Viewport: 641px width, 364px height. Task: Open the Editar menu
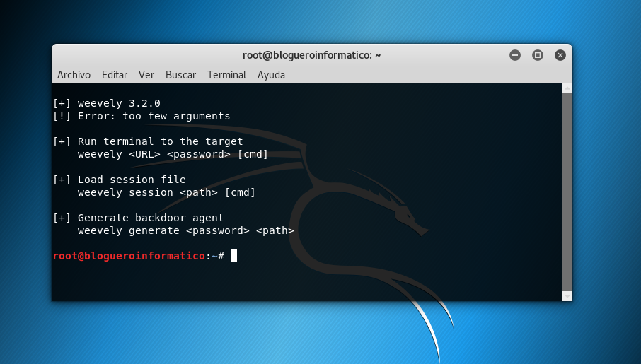tap(115, 75)
